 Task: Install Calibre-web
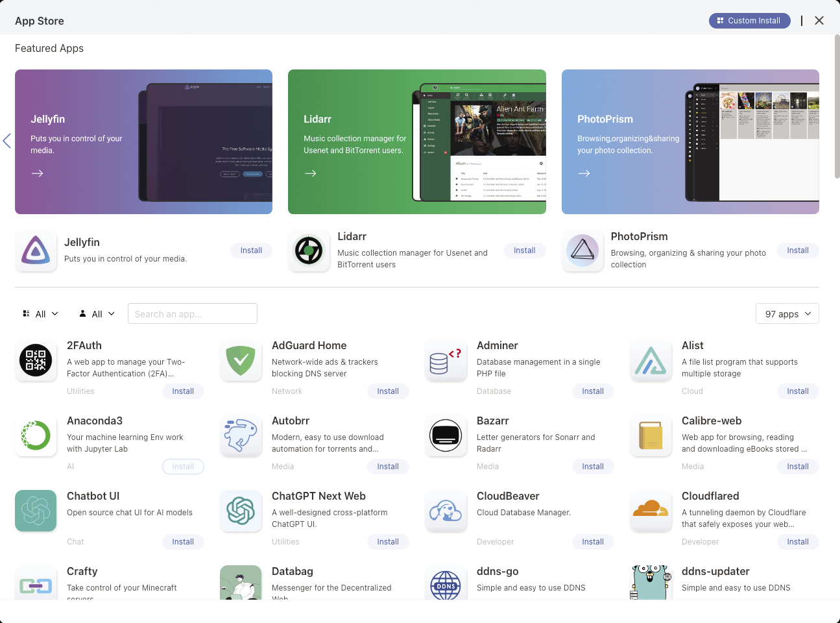[x=798, y=467]
